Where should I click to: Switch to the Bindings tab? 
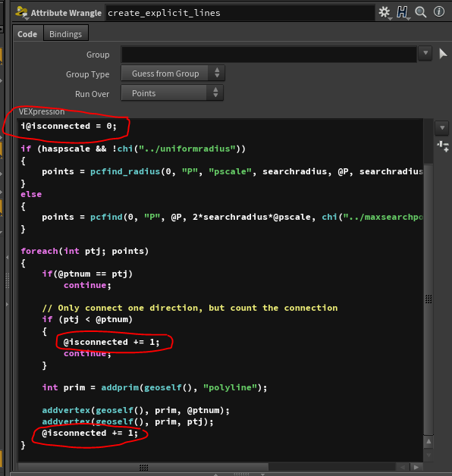66,34
